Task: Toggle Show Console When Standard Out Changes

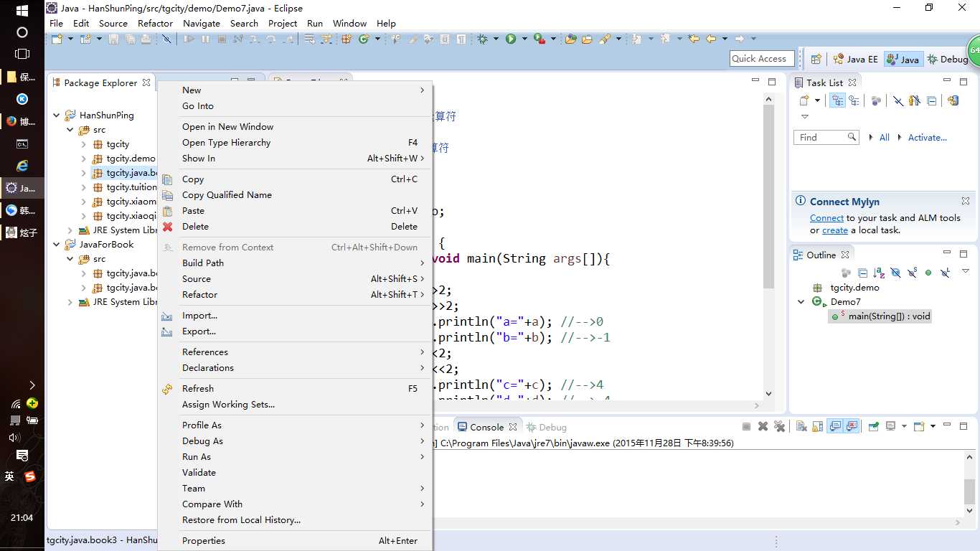Action: tap(835, 426)
